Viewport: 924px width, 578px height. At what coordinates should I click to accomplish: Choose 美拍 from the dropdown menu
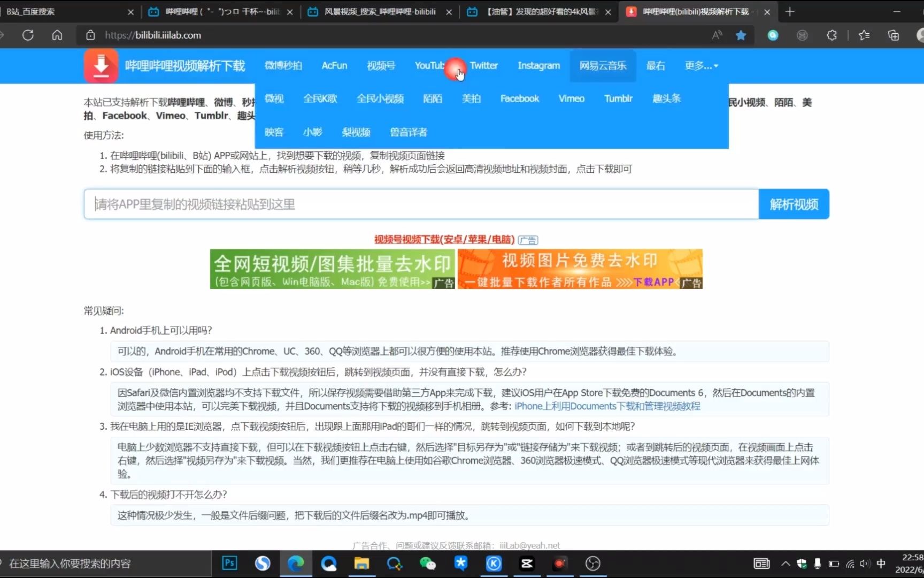[472, 99]
